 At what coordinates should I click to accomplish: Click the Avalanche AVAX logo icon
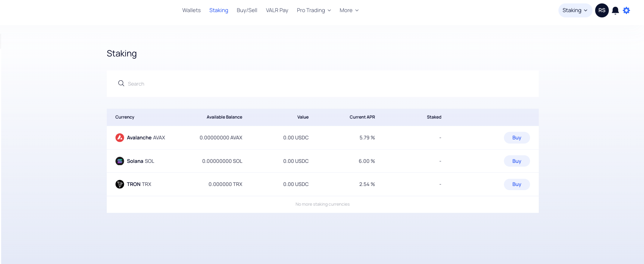pos(120,137)
